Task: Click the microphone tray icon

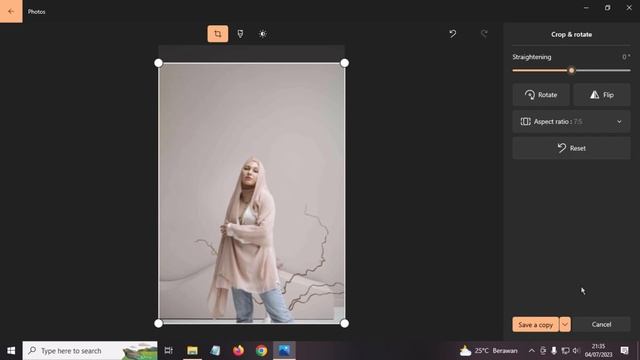Action: (554, 351)
